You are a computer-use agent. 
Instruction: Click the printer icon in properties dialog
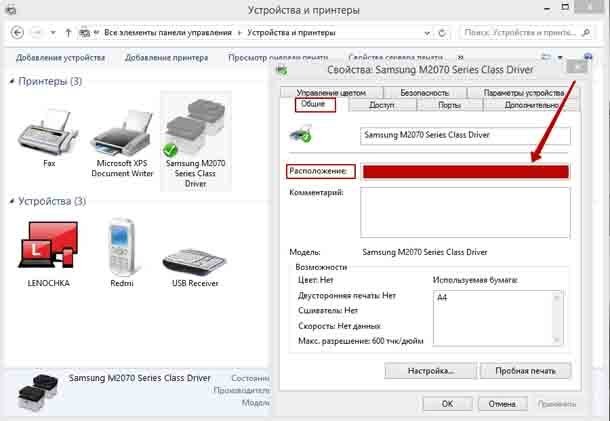coord(300,134)
